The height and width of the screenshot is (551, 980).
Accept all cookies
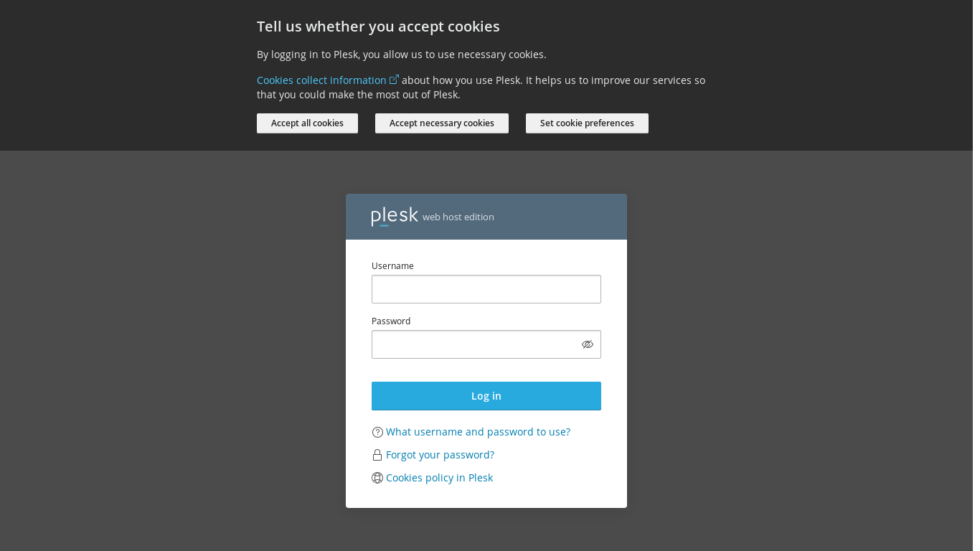[307, 123]
